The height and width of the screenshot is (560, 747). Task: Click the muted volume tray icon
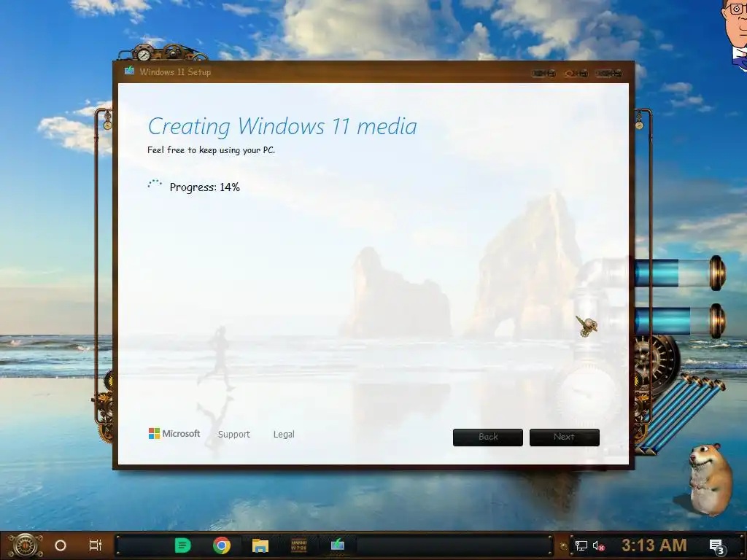pyautogui.click(x=598, y=545)
